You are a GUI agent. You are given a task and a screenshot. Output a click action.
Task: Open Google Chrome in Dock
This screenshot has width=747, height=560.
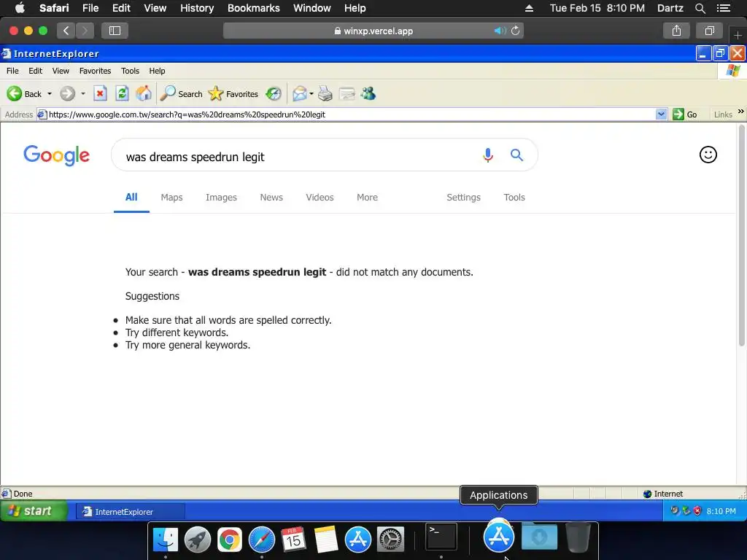(229, 540)
